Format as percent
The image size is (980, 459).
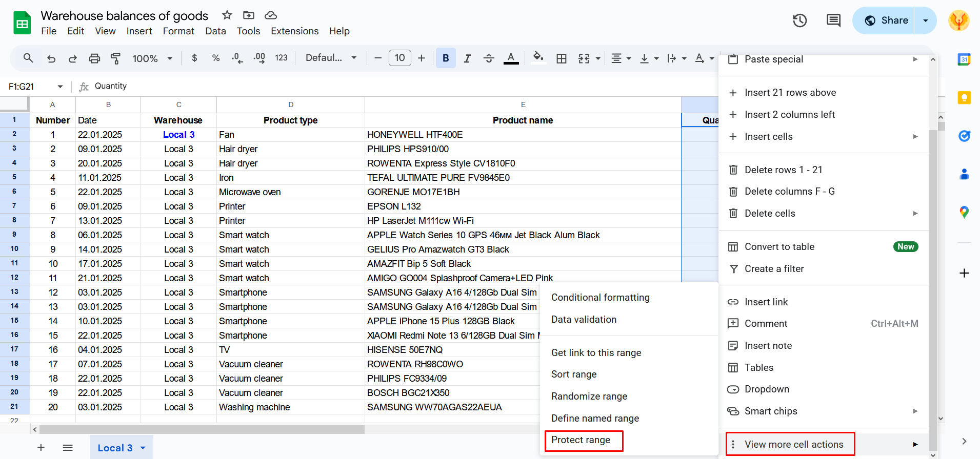pyautogui.click(x=216, y=58)
